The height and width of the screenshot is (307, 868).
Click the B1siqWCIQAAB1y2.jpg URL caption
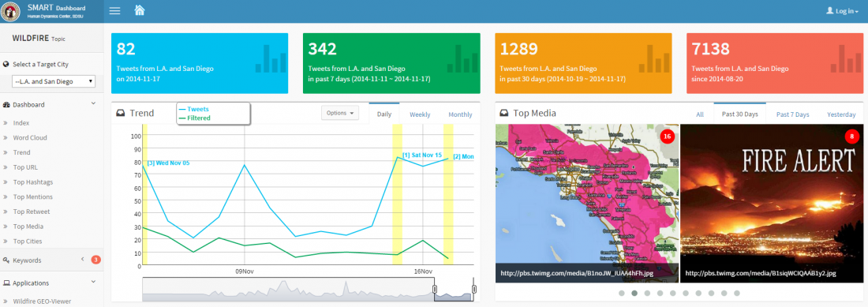760,273
